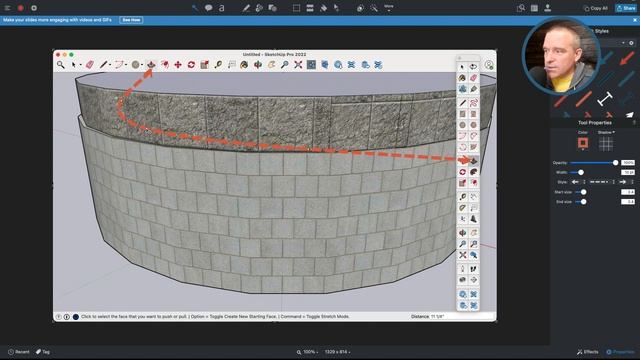Open the arrow color swatch in Tool Properties

pyautogui.click(x=583, y=143)
